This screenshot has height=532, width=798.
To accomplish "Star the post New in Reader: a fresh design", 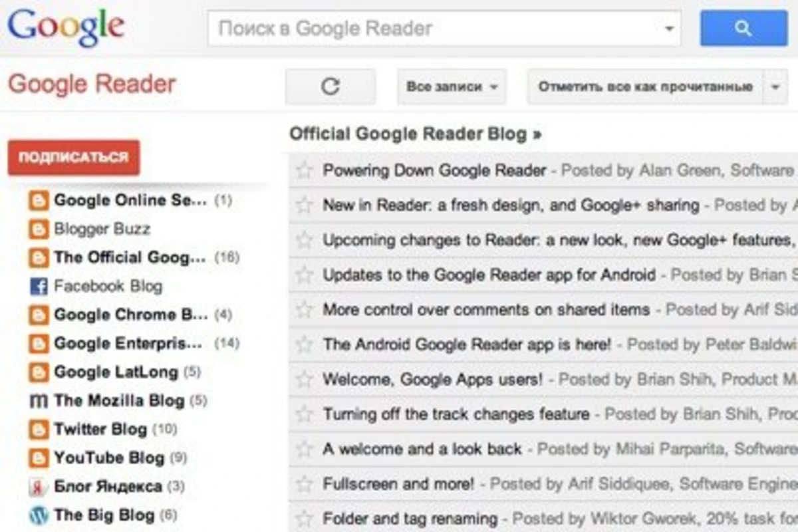I will click(305, 205).
